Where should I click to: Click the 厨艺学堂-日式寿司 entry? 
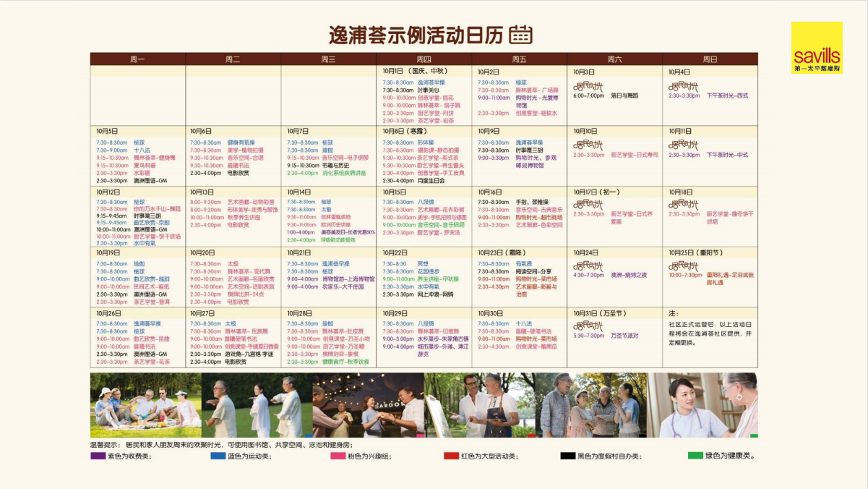pyautogui.click(x=634, y=155)
